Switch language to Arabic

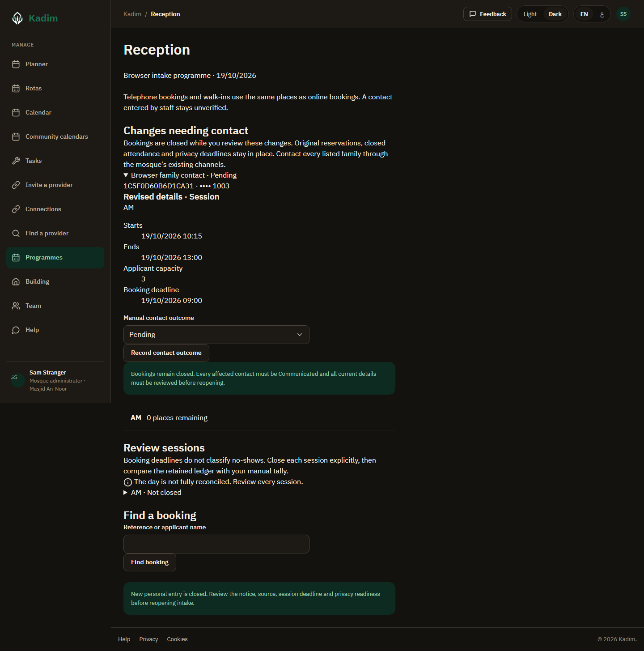pos(602,14)
